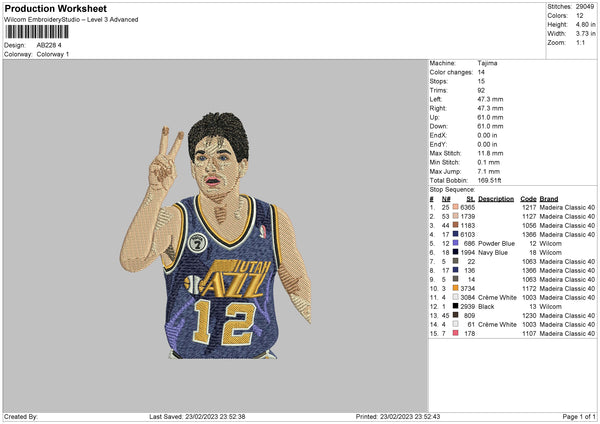Click stitch count "6103" in stop 4
Viewport: 600px width, 424px height.
[x=468, y=234]
